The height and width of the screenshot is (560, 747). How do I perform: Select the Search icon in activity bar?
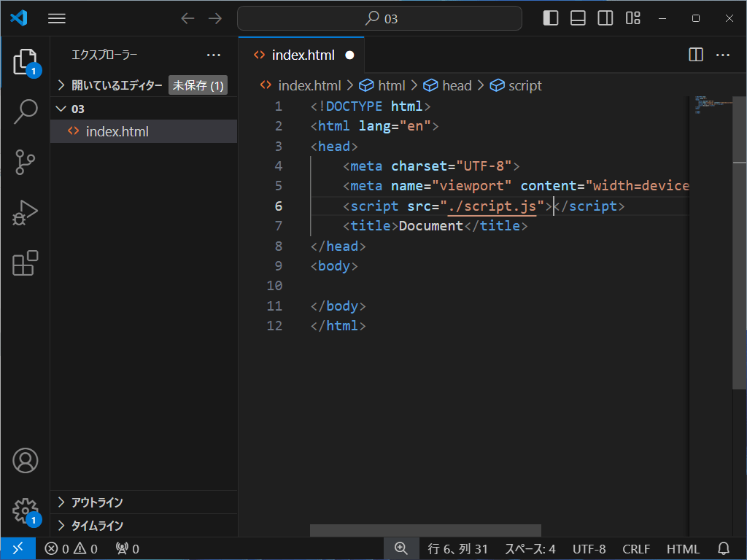point(26,111)
